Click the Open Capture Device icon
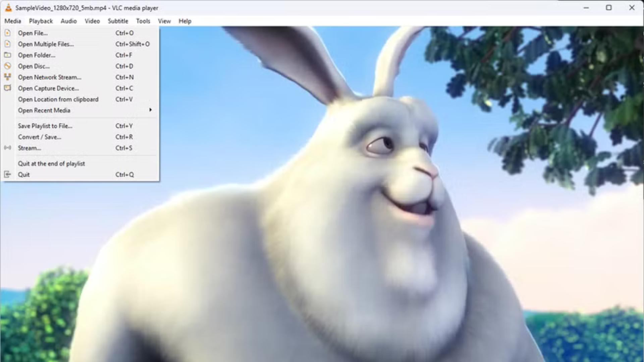The image size is (644, 362). coord(7,88)
